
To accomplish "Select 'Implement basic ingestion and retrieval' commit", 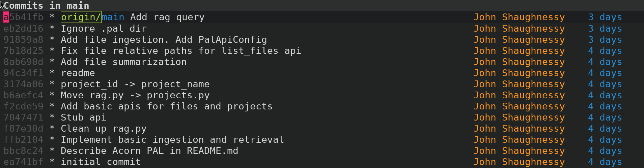I will (322, 140).
